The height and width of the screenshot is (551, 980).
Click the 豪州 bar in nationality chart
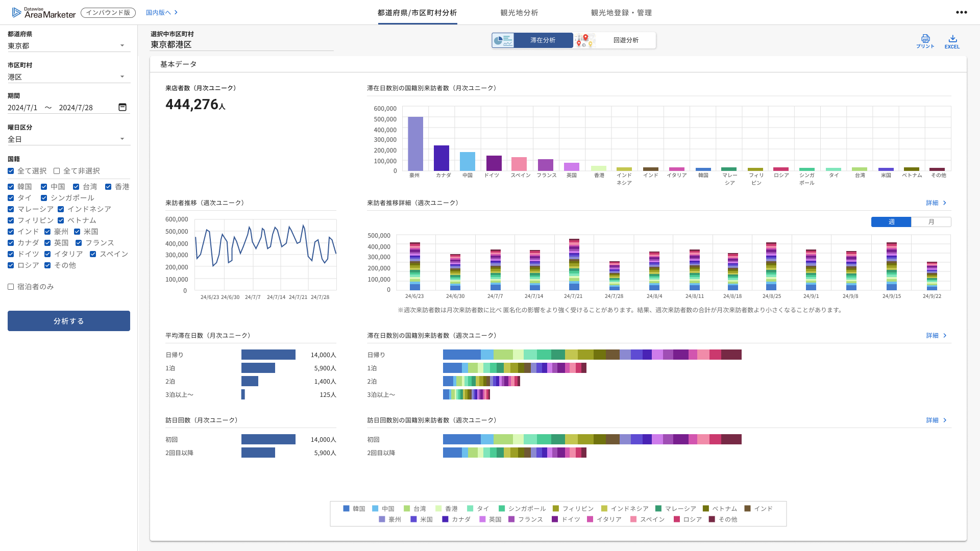point(415,144)
